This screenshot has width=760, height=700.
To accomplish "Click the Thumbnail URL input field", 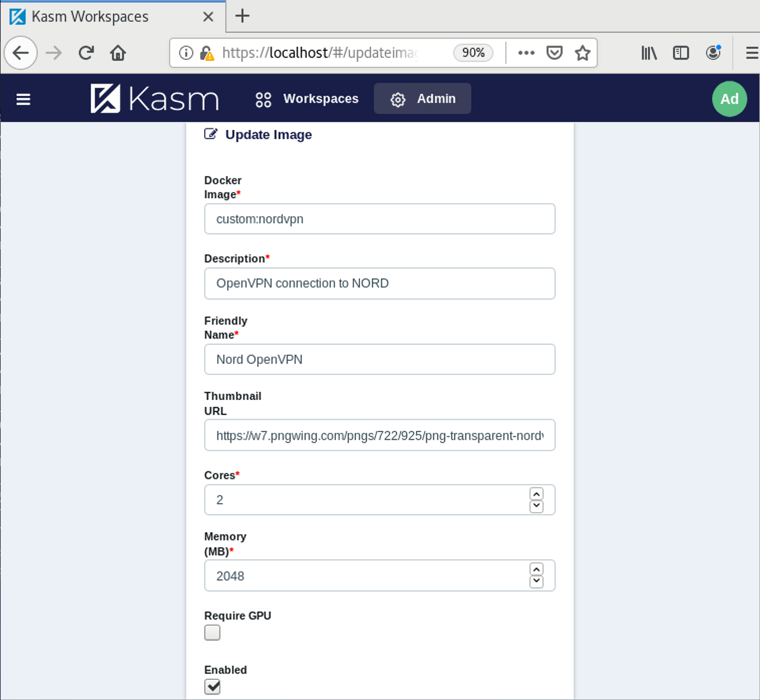I will (379, 435).
